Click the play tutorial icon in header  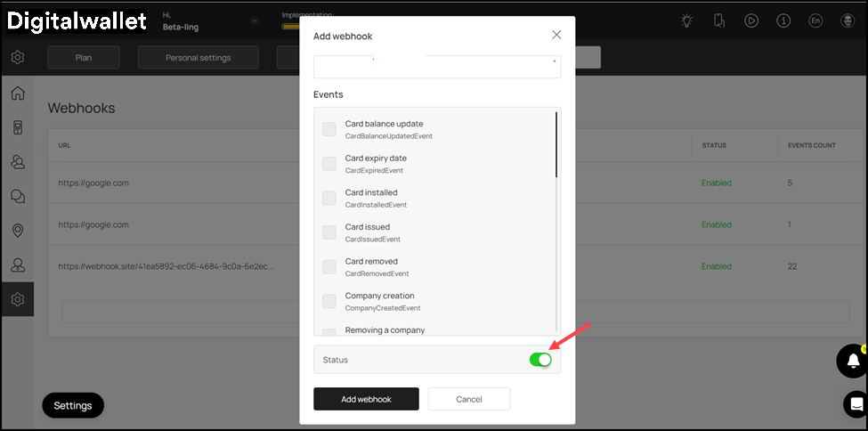[x=751, y=20]
